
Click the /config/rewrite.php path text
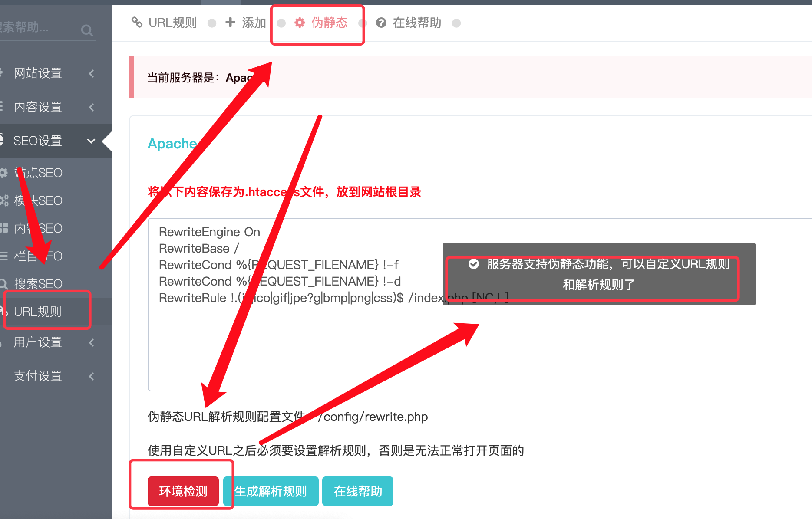(373, 417)
